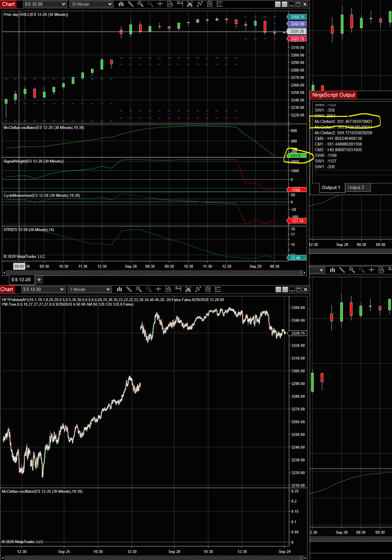Open the ES 12-20 instrument dropdown
392x560 pixels.
[x=44, y=4]
